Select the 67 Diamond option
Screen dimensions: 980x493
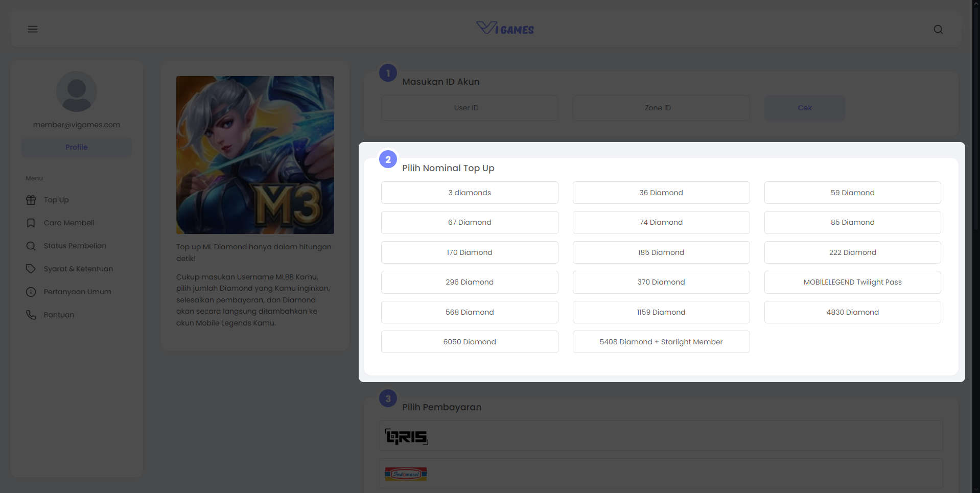[x=470, y=222]
